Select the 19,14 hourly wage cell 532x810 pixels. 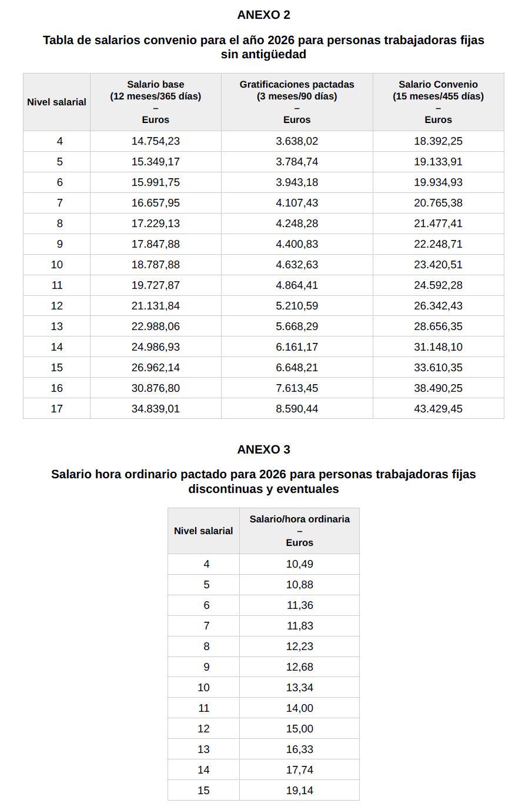299,791
